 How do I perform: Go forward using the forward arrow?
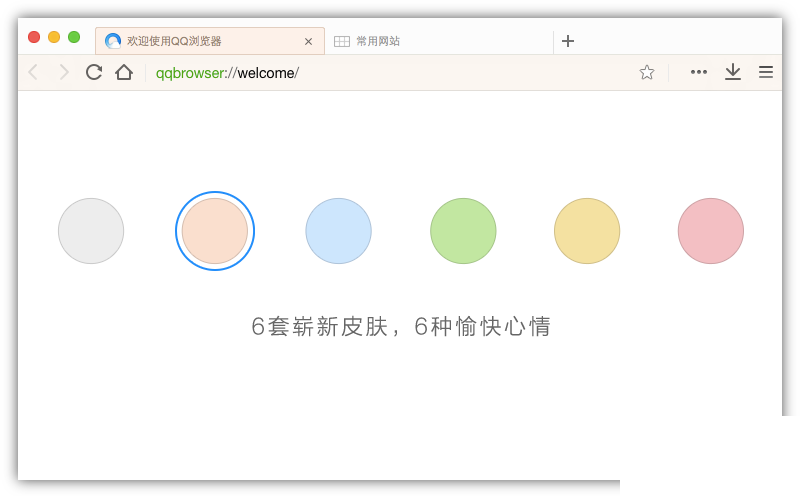pos(64,72)
